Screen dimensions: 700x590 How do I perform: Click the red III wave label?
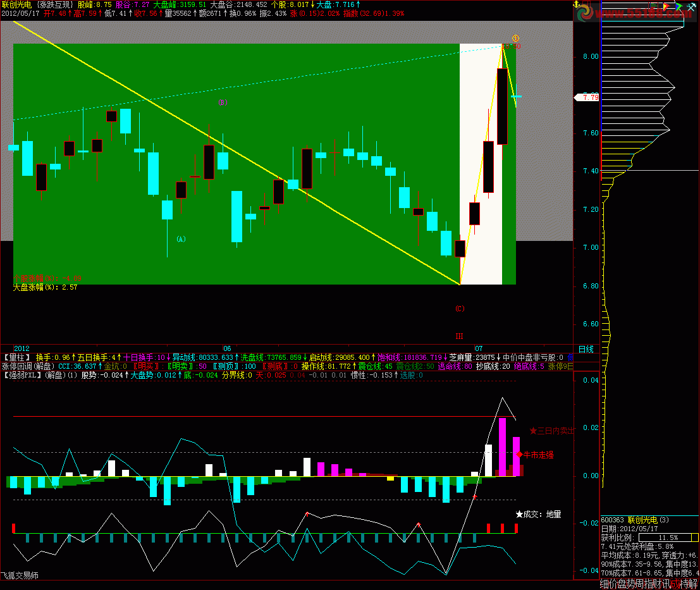(459, 336)
